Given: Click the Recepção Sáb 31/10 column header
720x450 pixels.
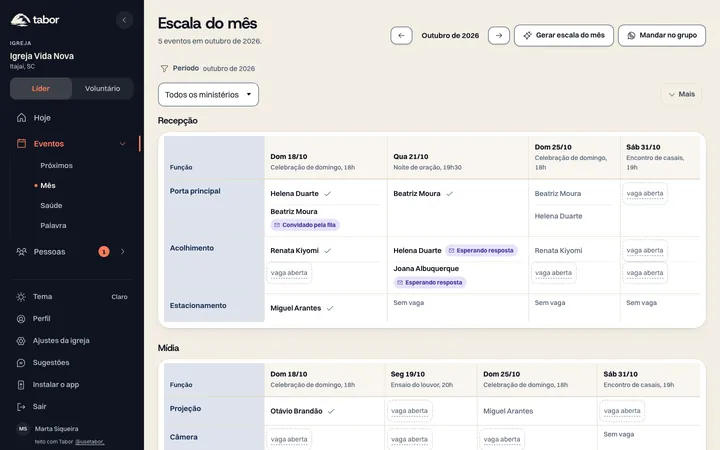Looking at the screenshot, I should [x=660, y=157].
